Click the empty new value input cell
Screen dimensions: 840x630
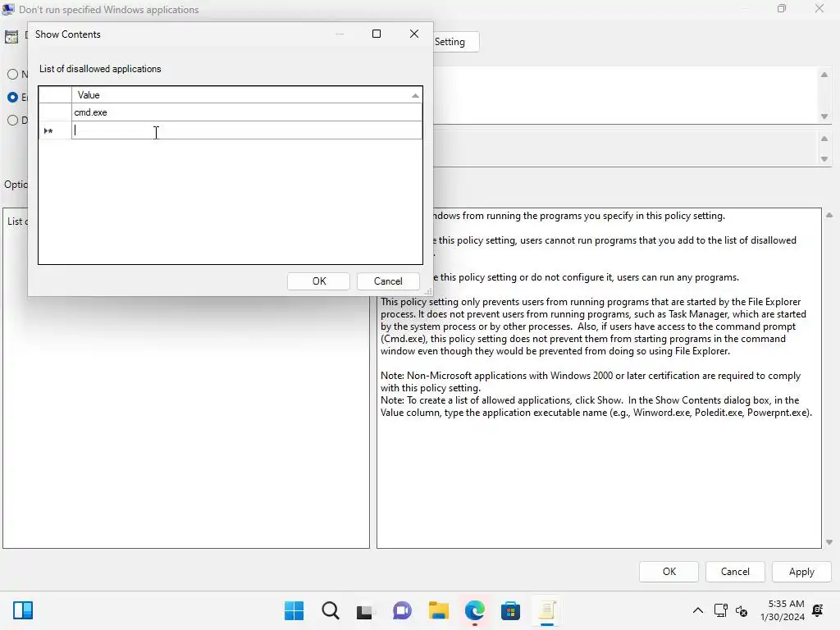(x=247, y=130)
